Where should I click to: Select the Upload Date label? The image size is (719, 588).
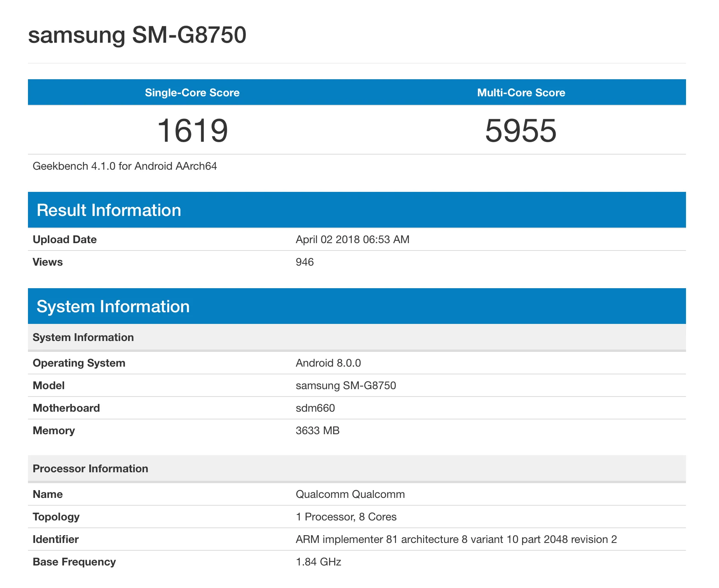click(x=64, y=239)
